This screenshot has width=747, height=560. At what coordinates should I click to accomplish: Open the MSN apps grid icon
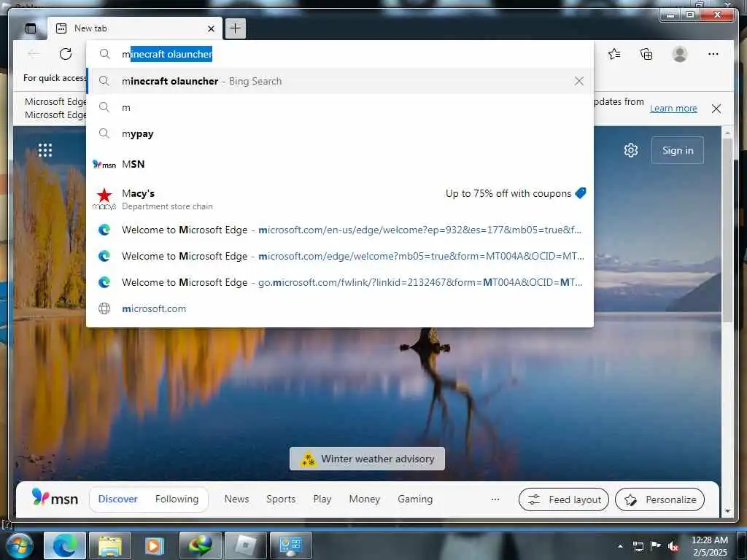(x=44, y=150)
